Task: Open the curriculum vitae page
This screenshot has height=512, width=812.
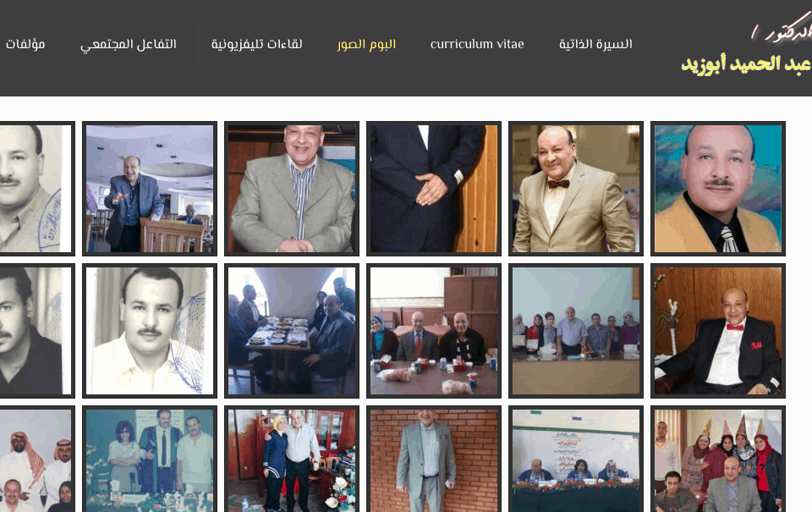Action: pos(477,45)
